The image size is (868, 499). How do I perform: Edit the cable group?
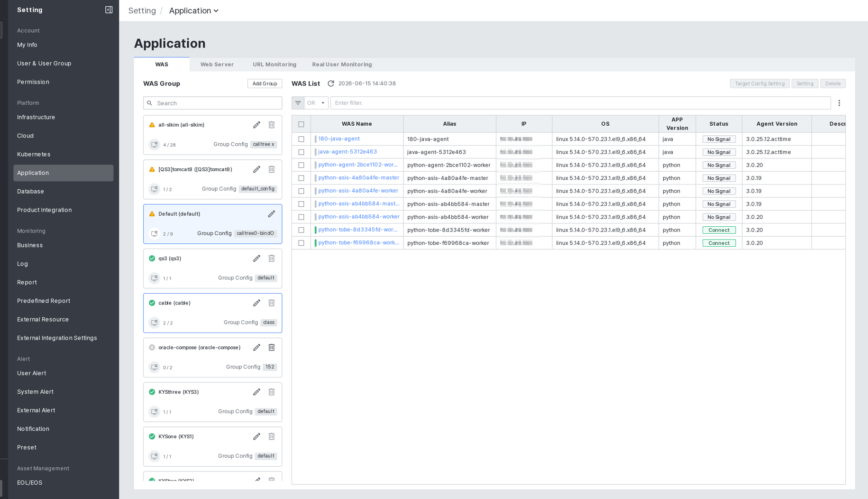(x=256, y=303)
